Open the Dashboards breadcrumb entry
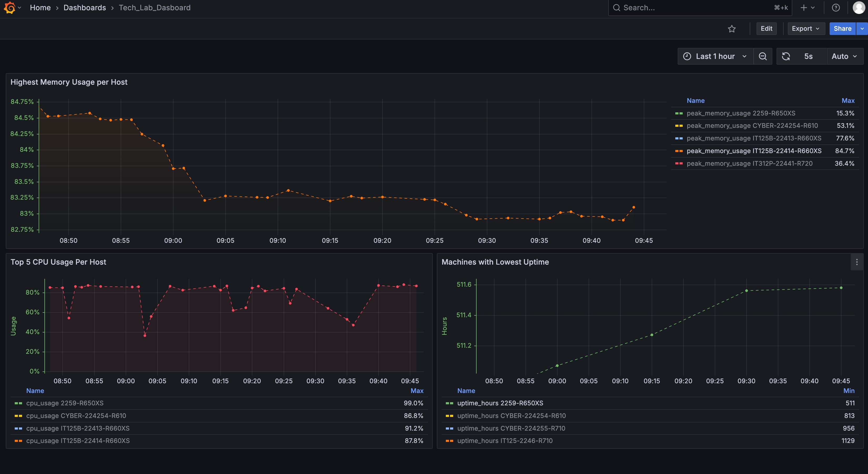 tap(85, 7)
